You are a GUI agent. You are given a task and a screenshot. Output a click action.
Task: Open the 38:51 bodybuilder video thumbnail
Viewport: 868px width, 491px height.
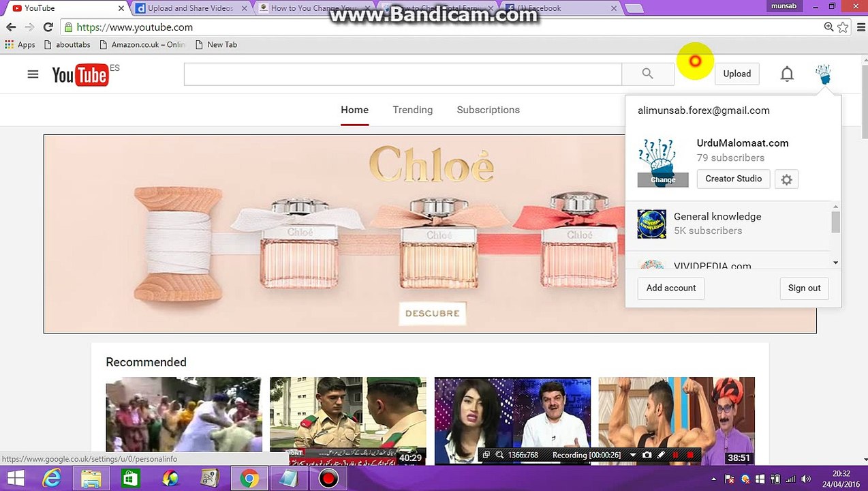click(x=677, y=421)
